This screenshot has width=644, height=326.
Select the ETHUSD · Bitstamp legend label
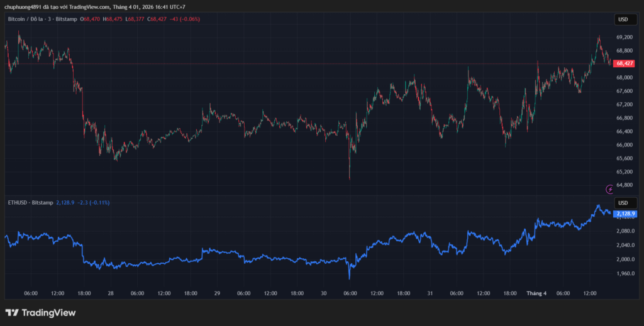pos(30,203)
